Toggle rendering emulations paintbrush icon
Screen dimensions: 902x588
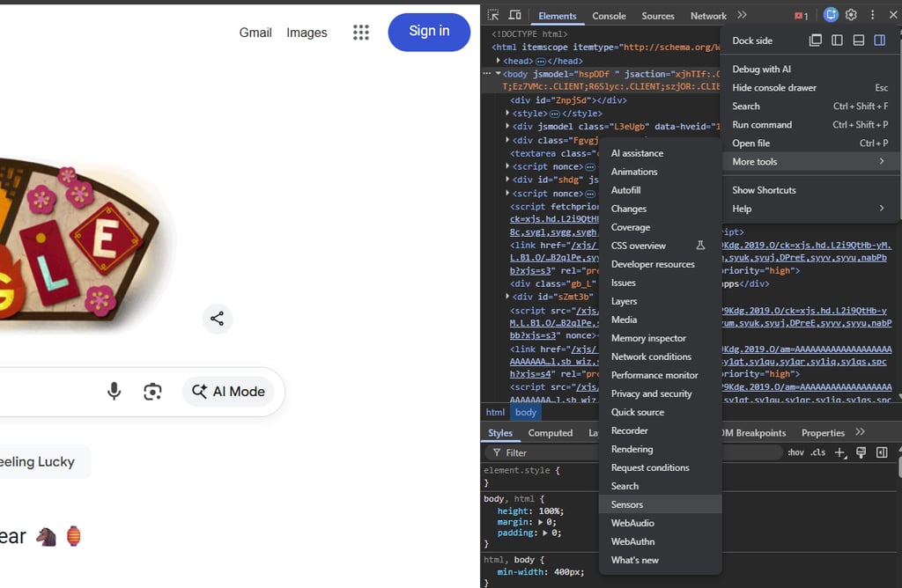[x=861, y=453]
